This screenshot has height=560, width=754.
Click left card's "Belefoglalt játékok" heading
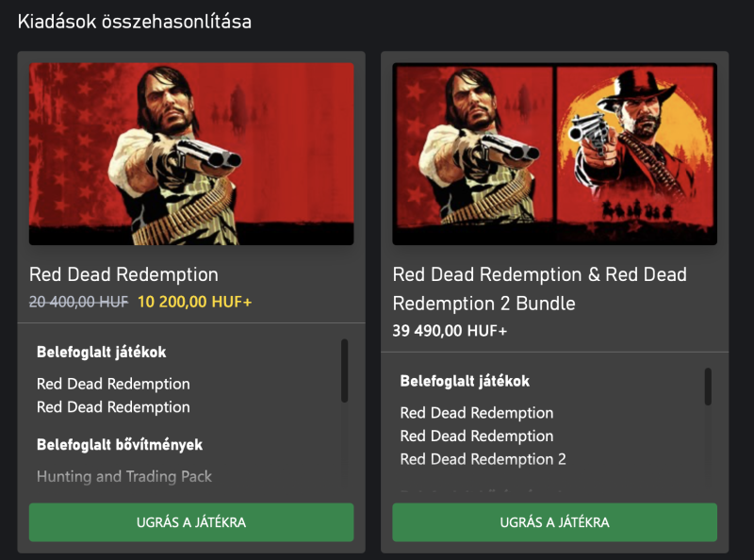(101, 353)
